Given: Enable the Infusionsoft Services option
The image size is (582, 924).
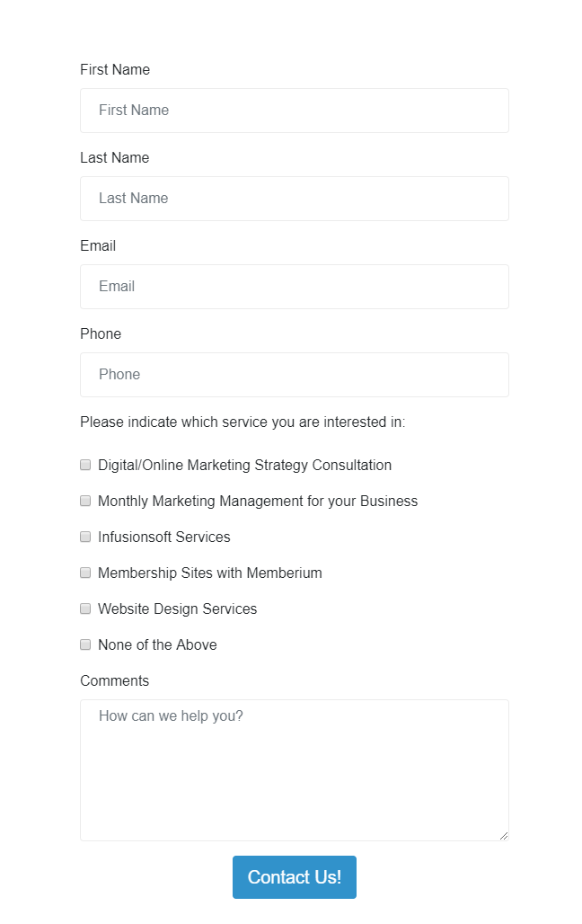Looking at the screenshot, I should (85, 537).
